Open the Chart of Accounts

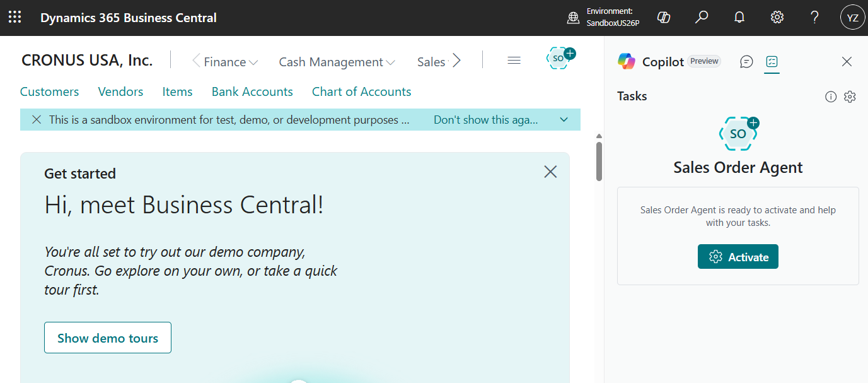(x=361, y=91)
